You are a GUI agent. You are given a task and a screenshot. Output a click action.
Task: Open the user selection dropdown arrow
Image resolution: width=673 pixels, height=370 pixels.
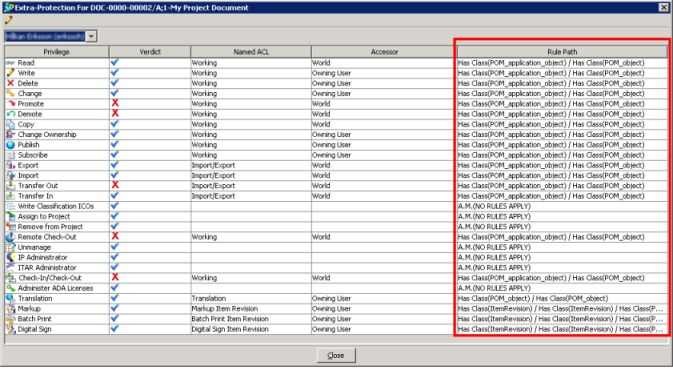click(x=91, y=36)
